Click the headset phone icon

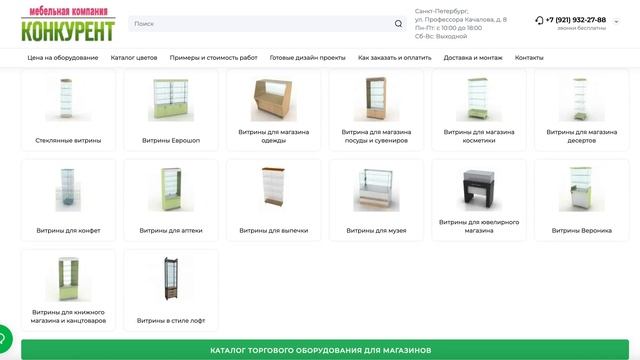point(539,20)
